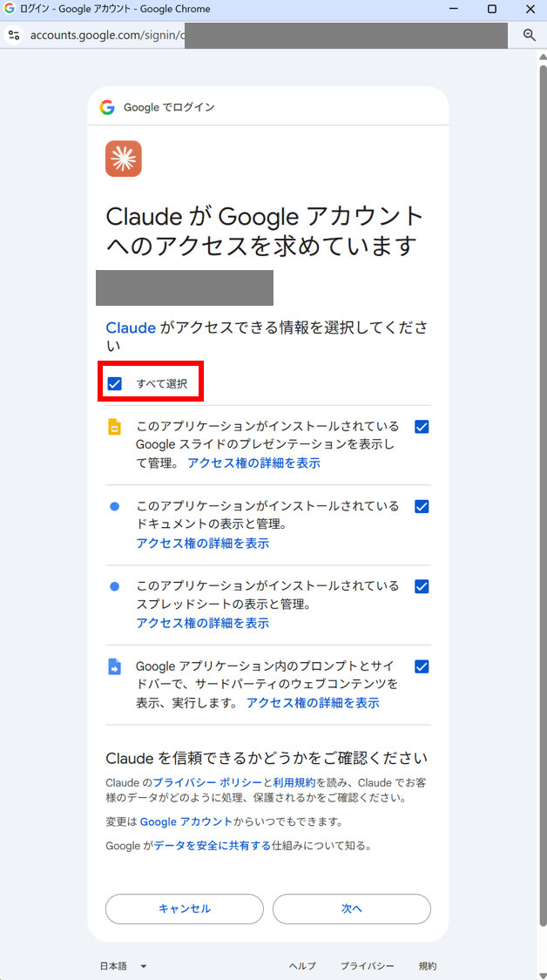The height and width of the screenshot is (980, 547).
Task: Click the blue Apps Script document icon
Action: 114,666
